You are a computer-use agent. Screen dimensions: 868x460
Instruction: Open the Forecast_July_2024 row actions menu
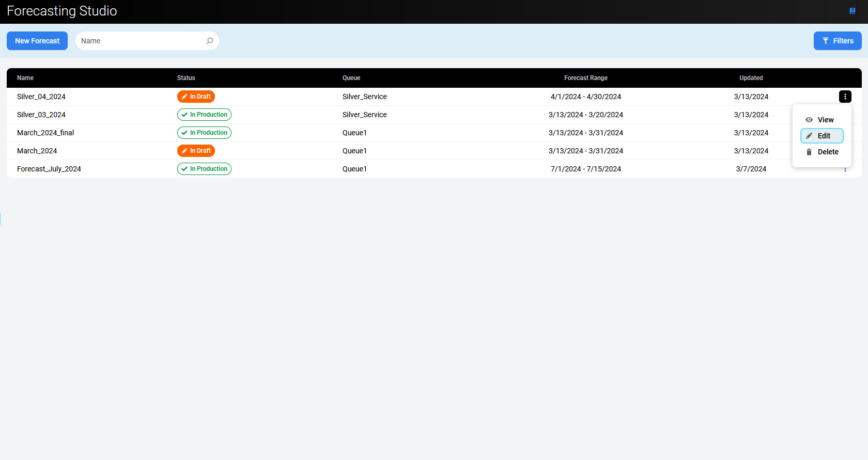[845, 169]
